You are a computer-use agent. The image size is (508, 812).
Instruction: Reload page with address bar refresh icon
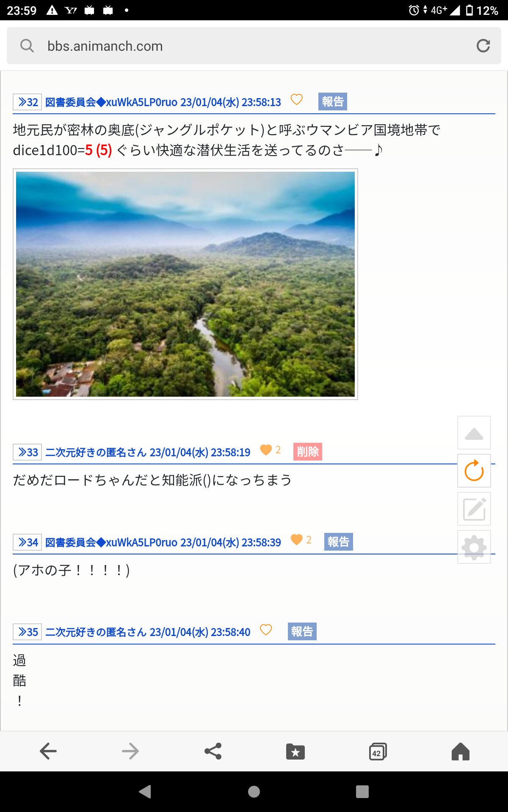coord(483,46)
